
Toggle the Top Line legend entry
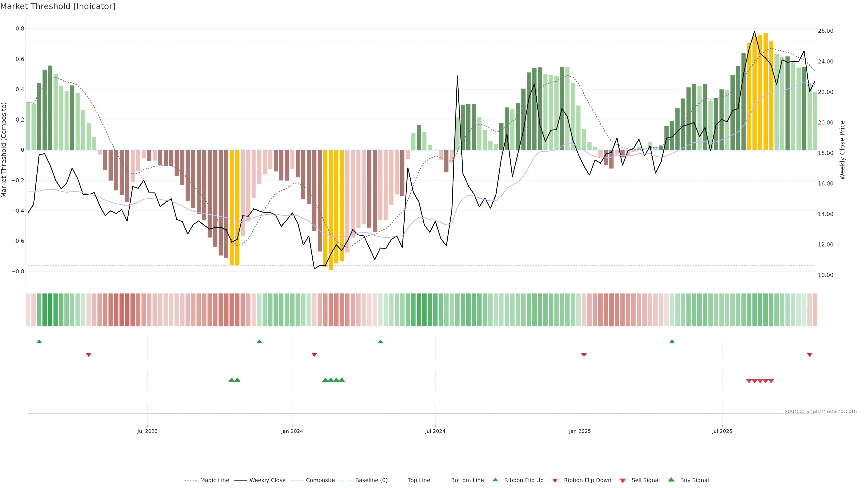pos(419,480)
